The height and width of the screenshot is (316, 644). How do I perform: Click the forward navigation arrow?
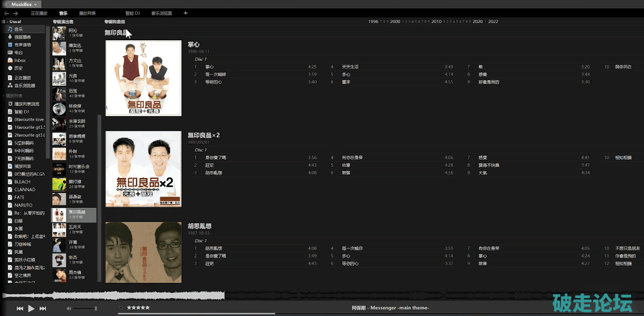(x=15, y=12)
